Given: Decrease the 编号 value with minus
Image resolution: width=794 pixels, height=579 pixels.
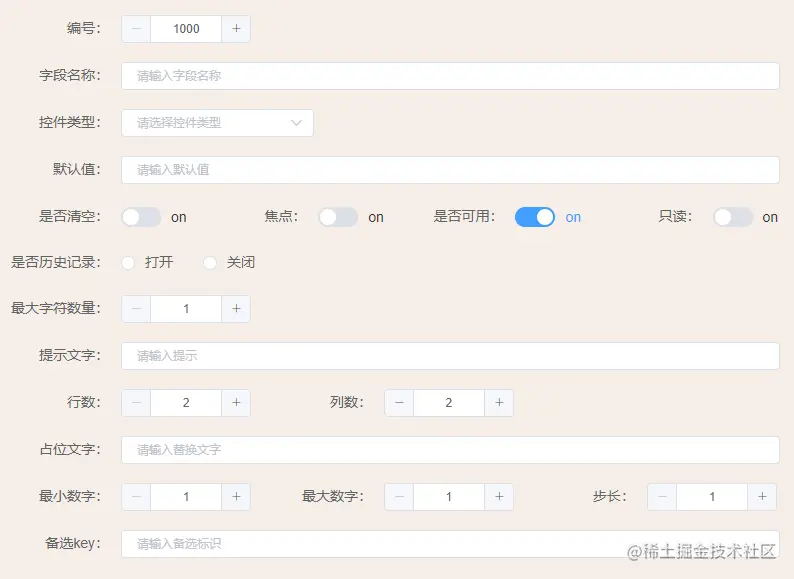Looking at the screenshot, I should (136, 29).
